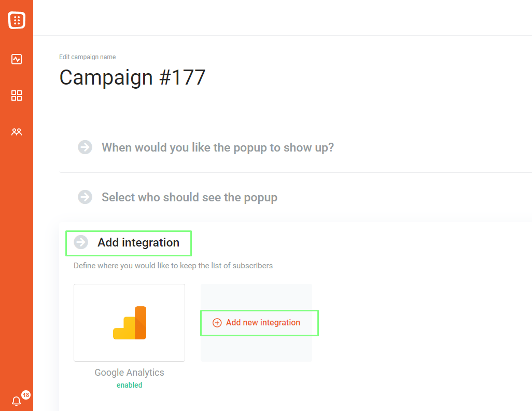This screenshot has width=532, height=411.
Task: Click Add new integration link
Action: pyautogui.click(x=263, y=323)
